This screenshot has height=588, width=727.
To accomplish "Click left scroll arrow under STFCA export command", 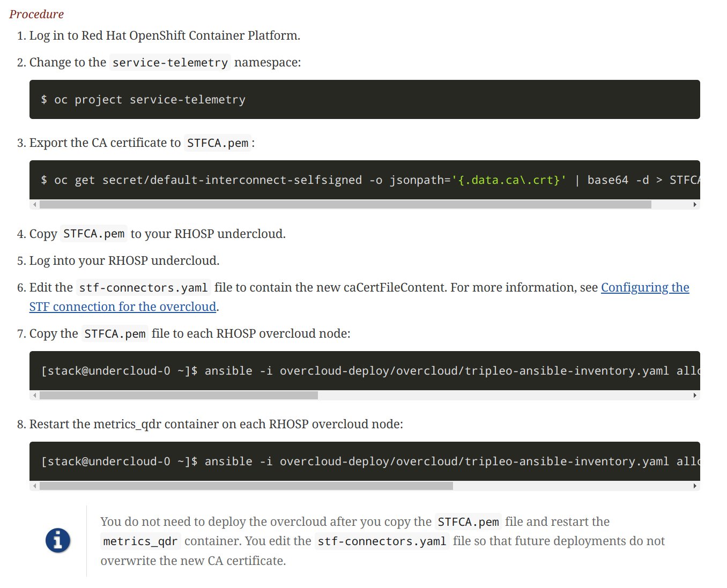I will [x=35, y=204].
